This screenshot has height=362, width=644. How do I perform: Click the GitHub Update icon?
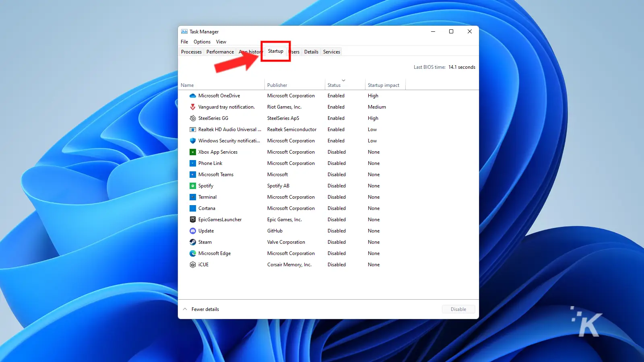[x=193, y=231]
